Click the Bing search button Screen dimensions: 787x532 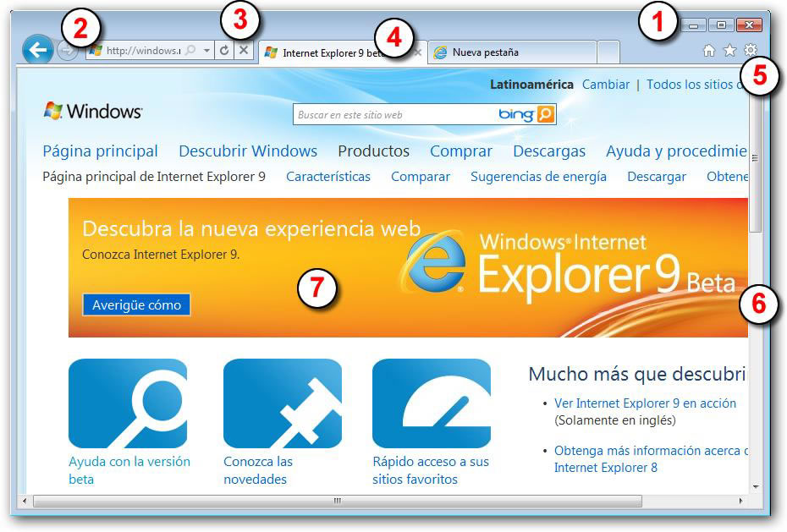546,114
